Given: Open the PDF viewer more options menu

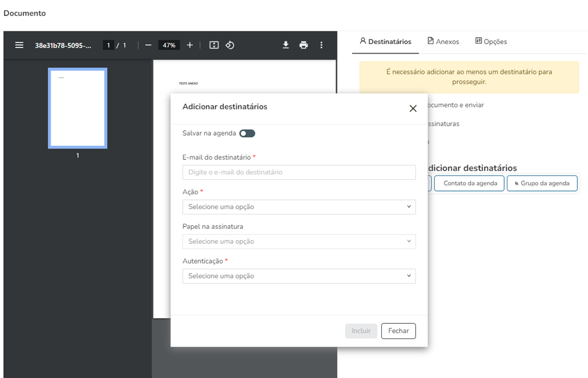Looking at the screenshot, I should 321,45.
